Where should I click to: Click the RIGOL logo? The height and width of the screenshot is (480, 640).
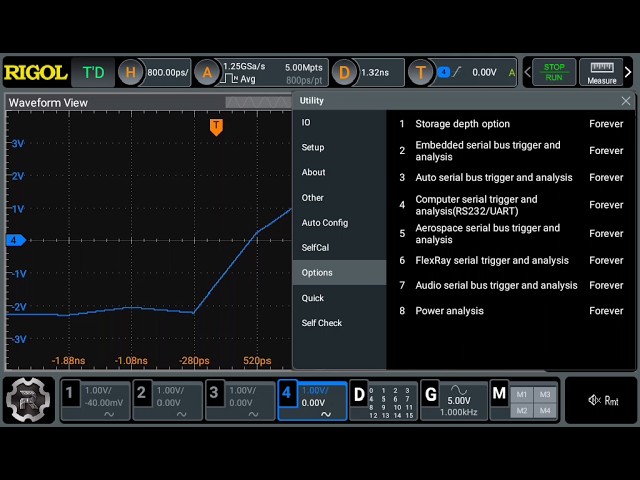pos(36,73)
